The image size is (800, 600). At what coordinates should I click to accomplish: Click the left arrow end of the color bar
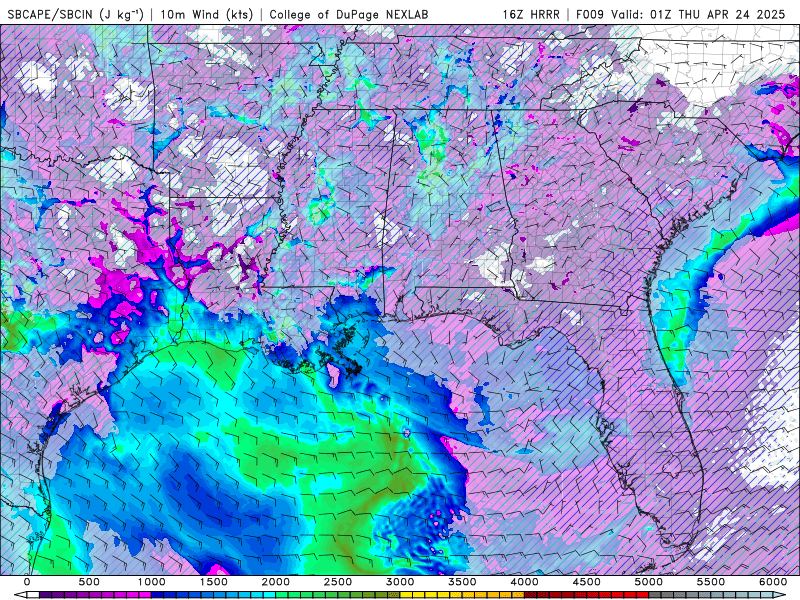(x=19, y=595)
